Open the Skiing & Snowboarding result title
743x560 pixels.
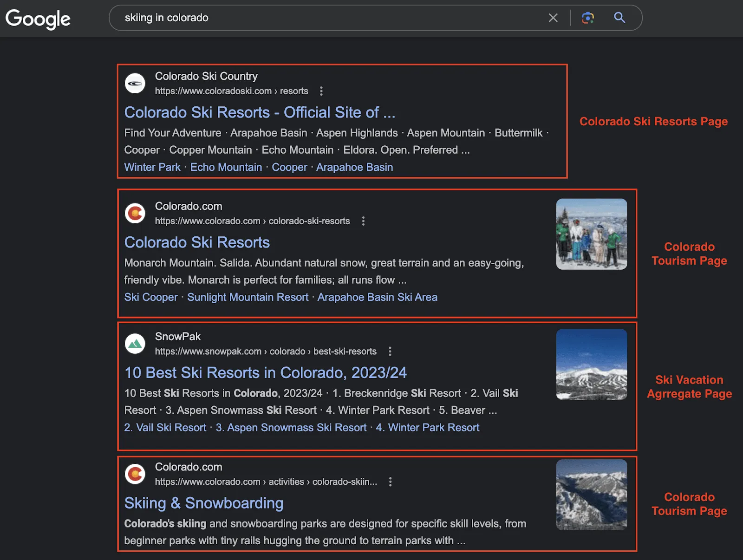[204, 503]
